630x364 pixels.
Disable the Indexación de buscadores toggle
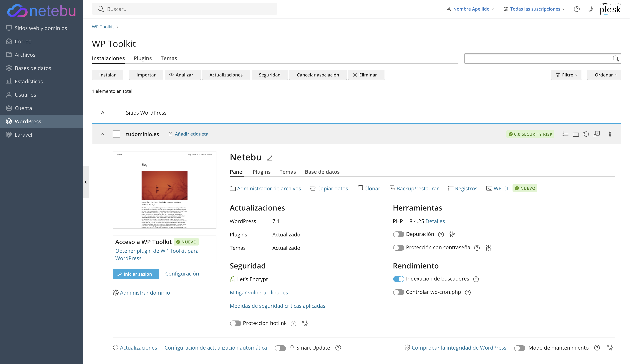click(399, 279)
